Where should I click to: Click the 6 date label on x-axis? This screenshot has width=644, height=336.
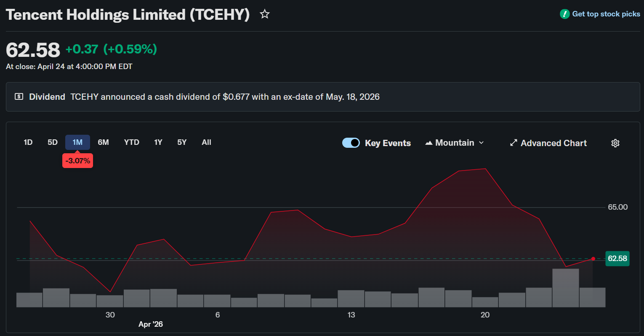(x=218, y=315)
